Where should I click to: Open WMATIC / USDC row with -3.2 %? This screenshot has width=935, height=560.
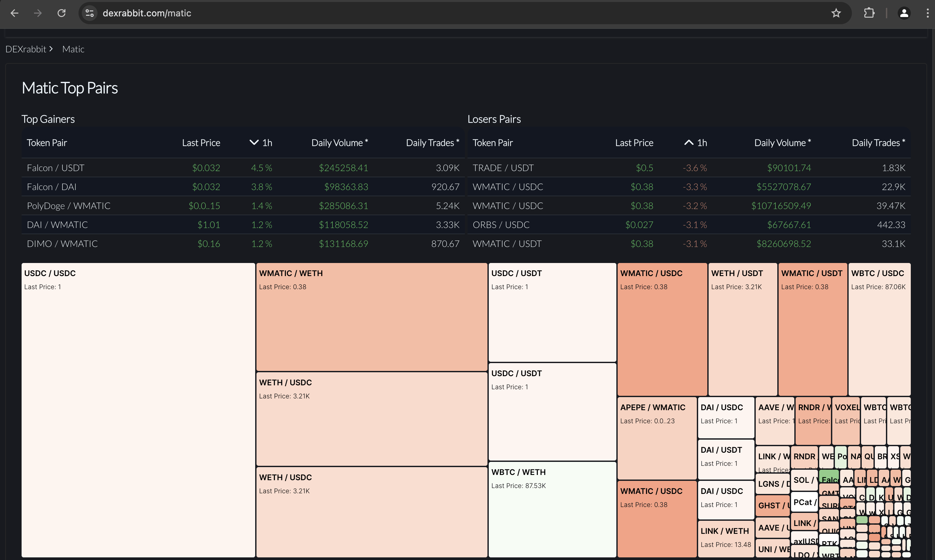pyautogui.click(x=689, y=206)
